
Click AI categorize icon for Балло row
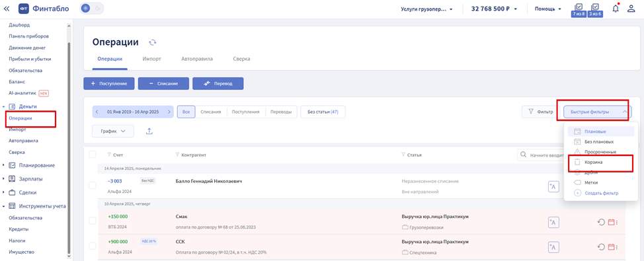[x=553, y=186]
